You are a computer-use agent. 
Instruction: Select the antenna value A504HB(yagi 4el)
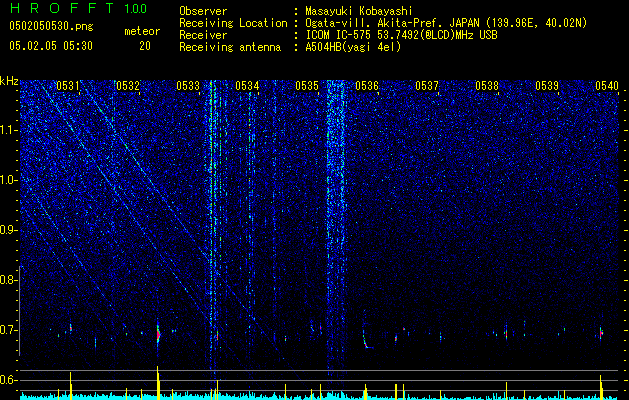point(353,47)
